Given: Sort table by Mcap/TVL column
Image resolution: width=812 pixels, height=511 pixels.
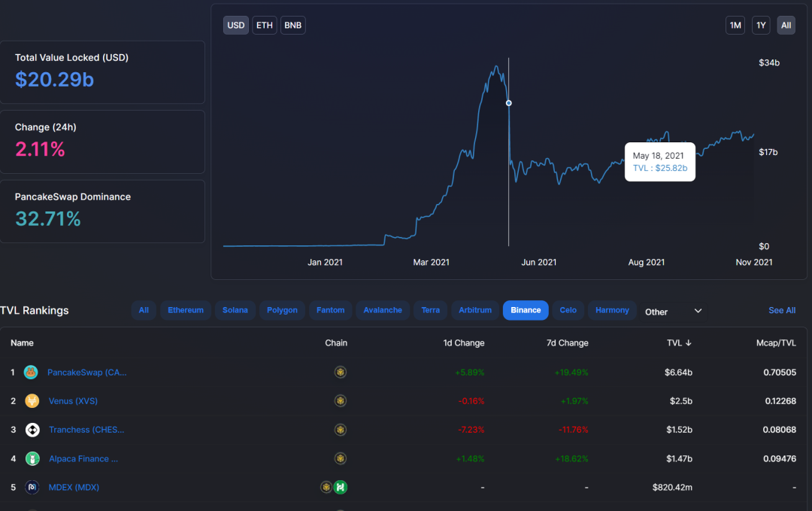Looking at the screenshot, I should pos(776,343).
